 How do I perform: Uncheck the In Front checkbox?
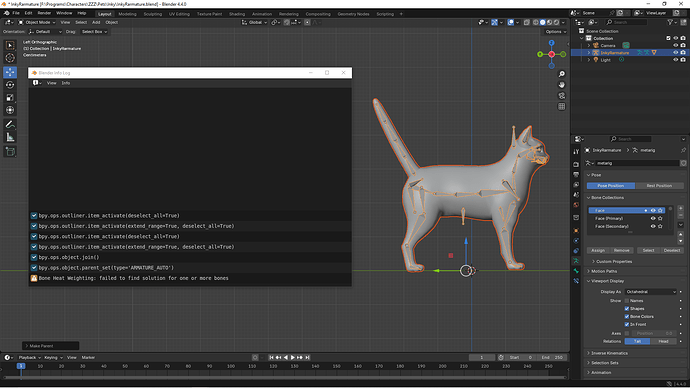[627, 325]
